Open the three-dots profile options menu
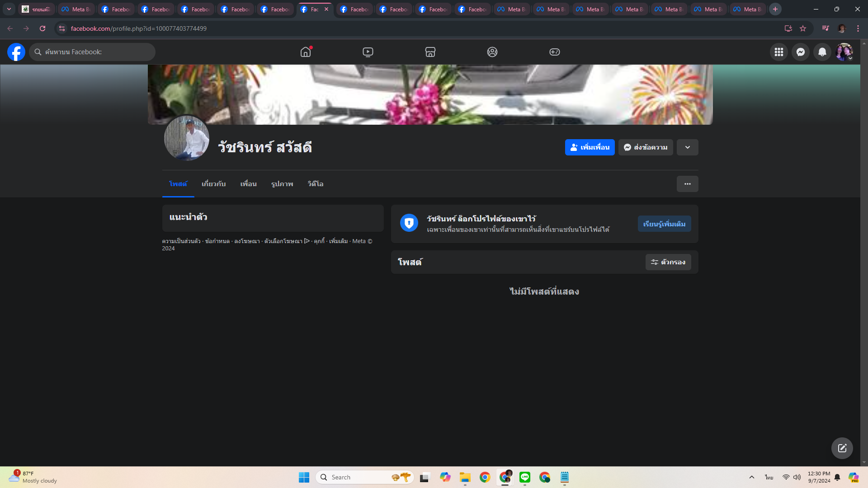The image size is (868, 488). [x=687, y=184]
